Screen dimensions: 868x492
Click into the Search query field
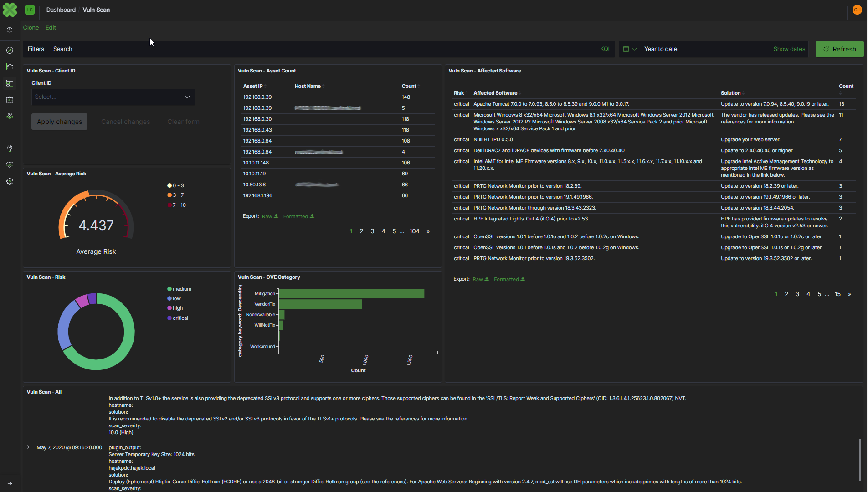321,49
